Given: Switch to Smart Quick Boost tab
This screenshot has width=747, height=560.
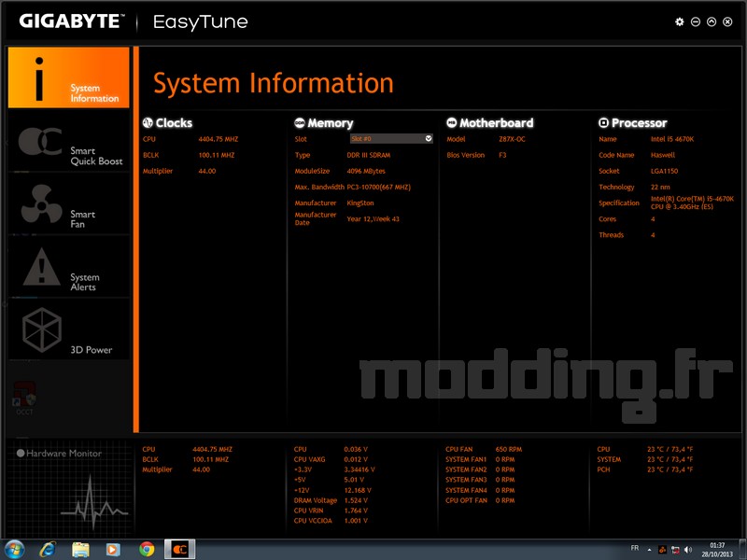Looking at the screenshot, I should point(68,141).
